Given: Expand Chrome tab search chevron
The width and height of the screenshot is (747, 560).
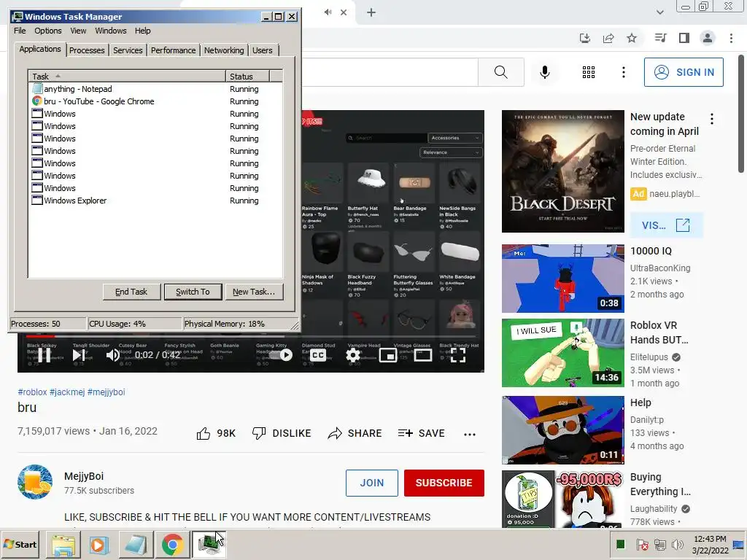Looking at the screenshot, I should (x=659, y=12).
